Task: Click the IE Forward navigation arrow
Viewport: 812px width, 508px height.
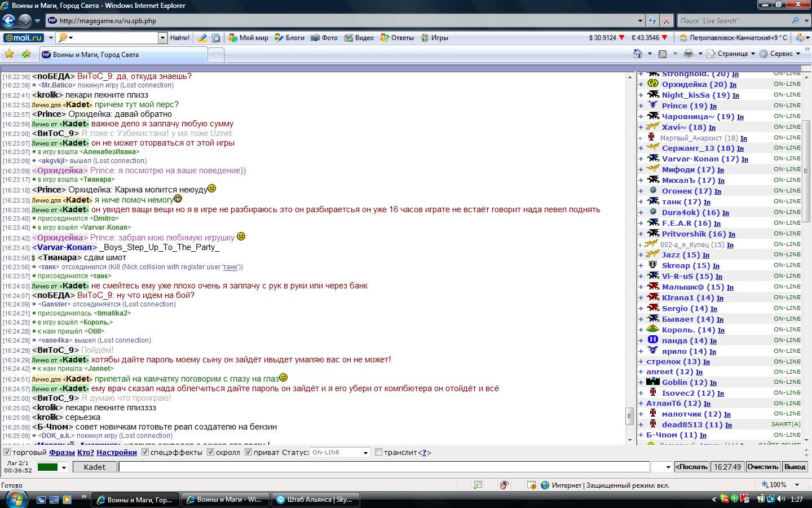Action: [25, 21]
